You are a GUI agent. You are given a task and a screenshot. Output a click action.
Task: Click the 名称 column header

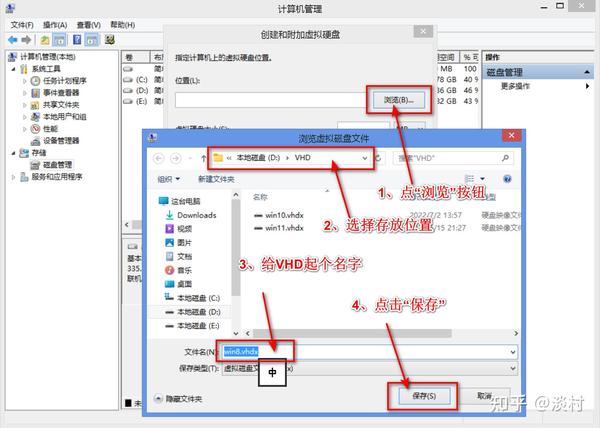260,197
